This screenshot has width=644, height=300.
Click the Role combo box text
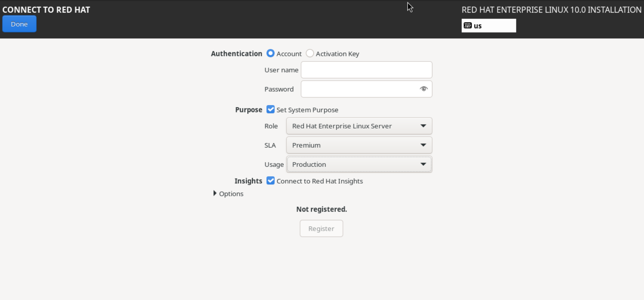(x=342, y=126)
